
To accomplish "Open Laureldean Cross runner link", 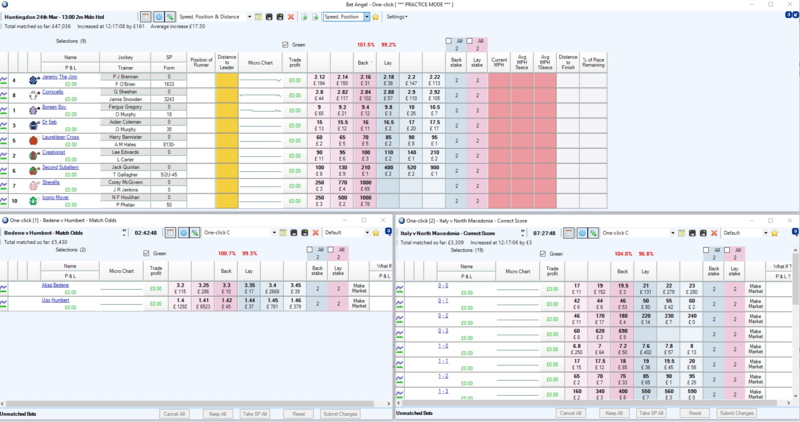I will pyautogui.click(x=61, y=137).
